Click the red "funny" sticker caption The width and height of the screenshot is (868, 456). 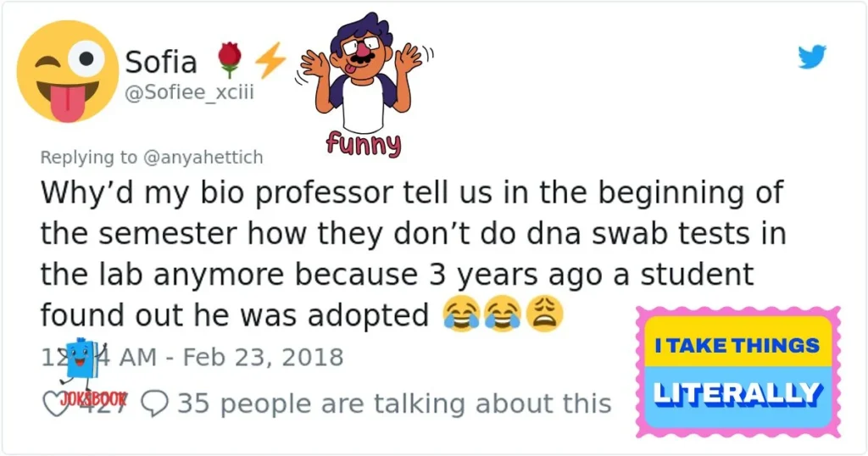[x=363, y=145]
